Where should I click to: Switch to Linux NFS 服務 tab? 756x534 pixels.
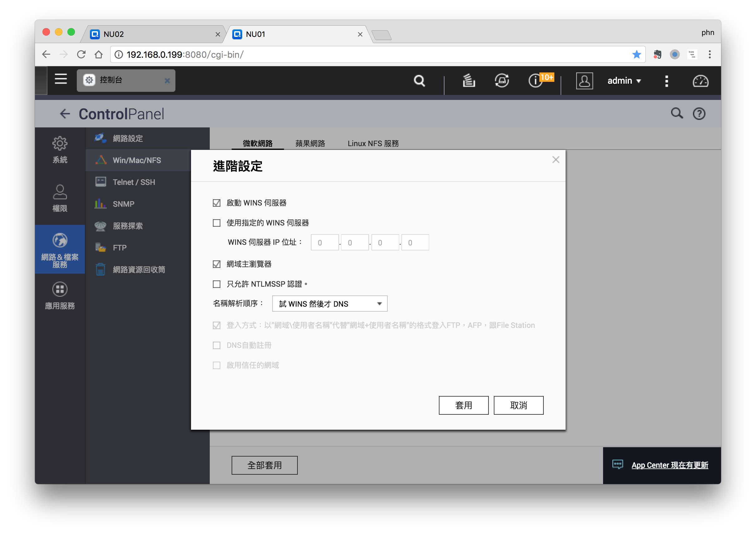click(x=373, y=144)
